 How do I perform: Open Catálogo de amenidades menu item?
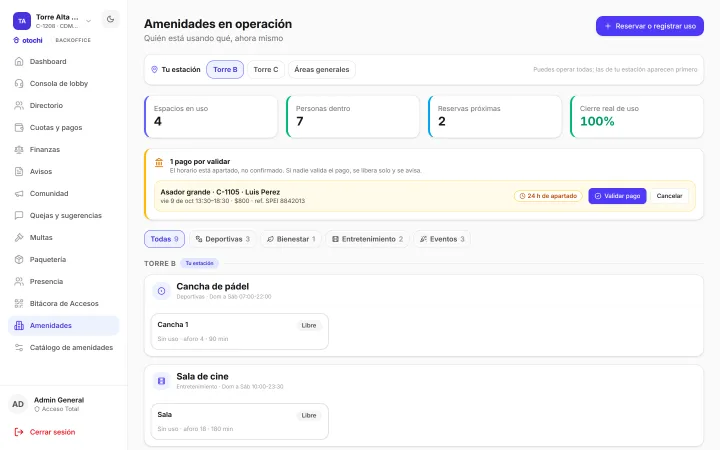tap(63, 348)
